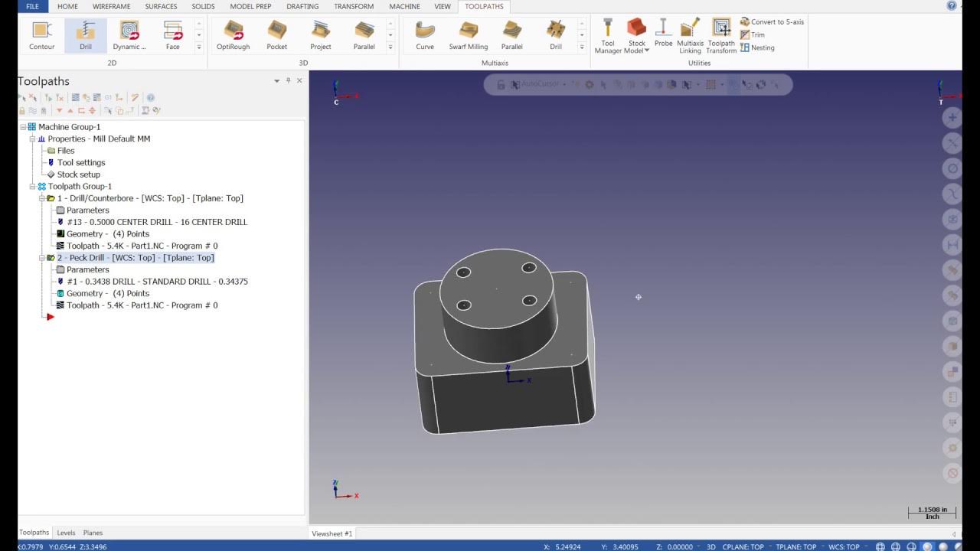Select the OptiRough 3D toolpath
Screen dimensions: 980x551
click(234, 35)
